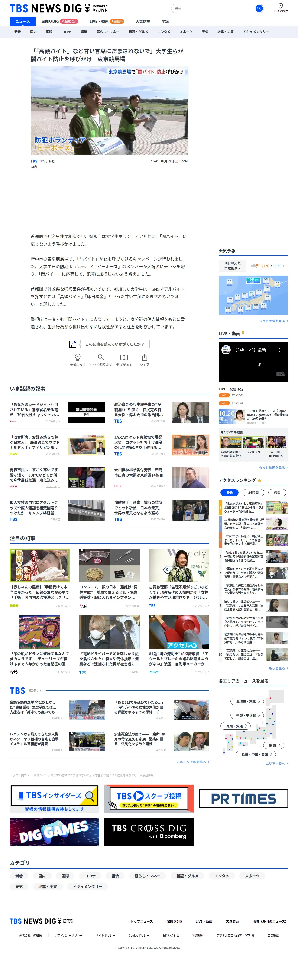Open プライバシーポリシー in the footer

(68, 935)
